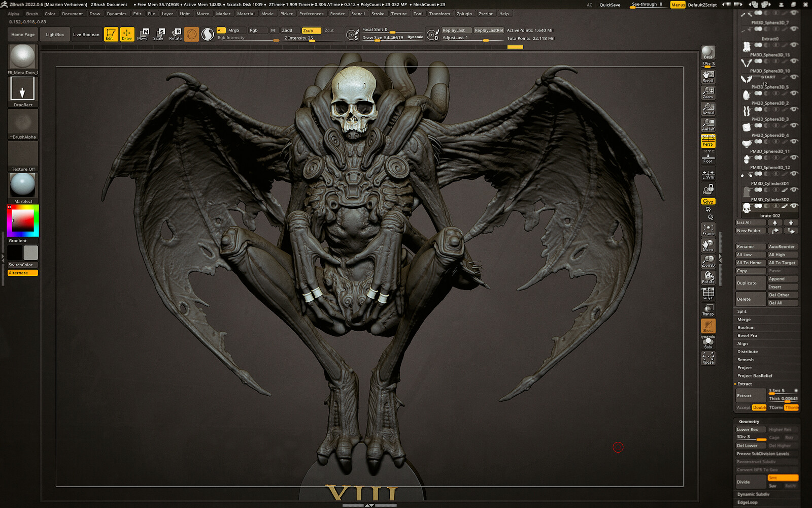Click the AAHalf view button

[x=708, y=125]
